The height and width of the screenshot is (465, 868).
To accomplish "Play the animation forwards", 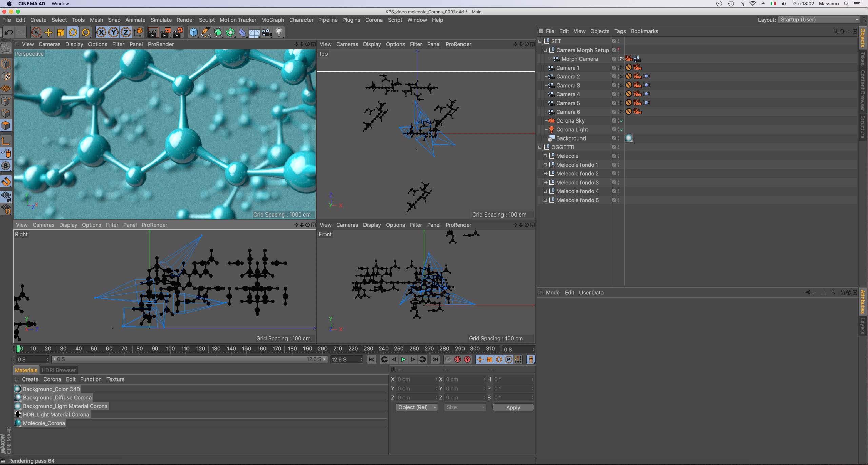I will click(x=403, y=359).
